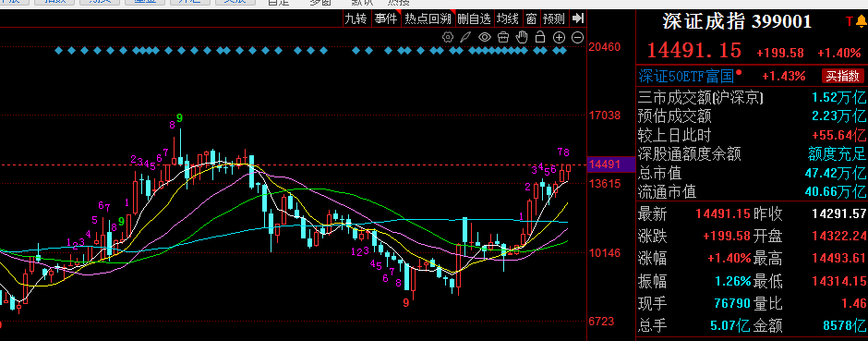Open the 事件 events tab
The width and height of the screenshot is (868, 341).
pyautogui.click(x=386, y=18)
